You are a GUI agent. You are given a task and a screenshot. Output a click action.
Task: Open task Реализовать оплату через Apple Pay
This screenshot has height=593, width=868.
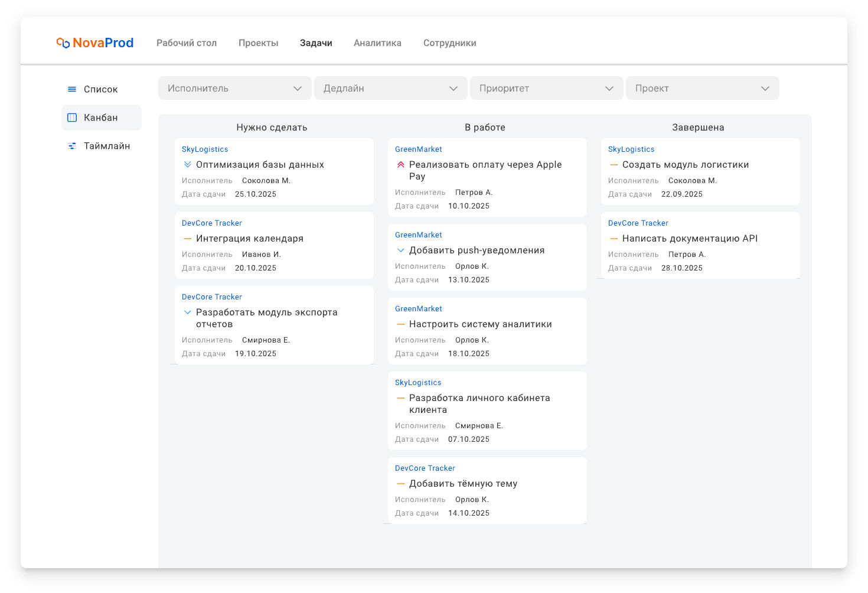click(485, 171)
